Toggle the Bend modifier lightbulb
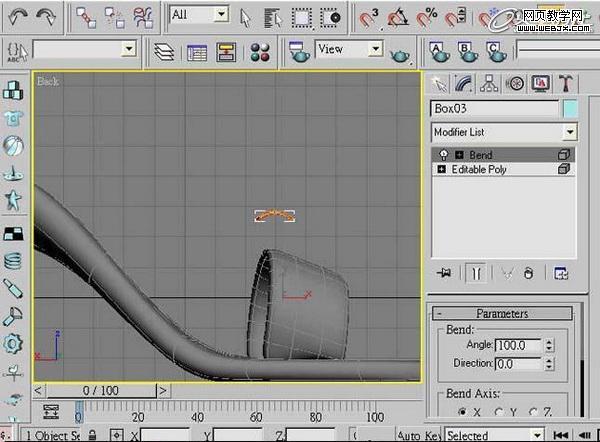 pyautogui.click(x=443, y=155)
